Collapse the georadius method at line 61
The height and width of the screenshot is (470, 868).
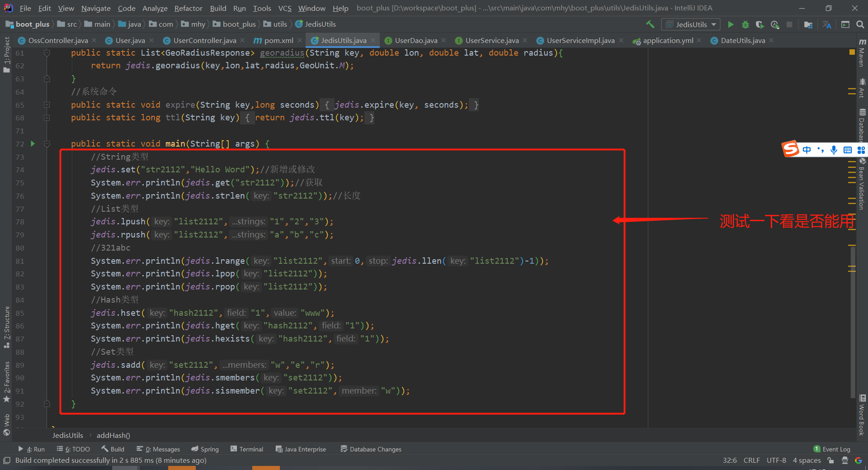click(x=47, y=53)
